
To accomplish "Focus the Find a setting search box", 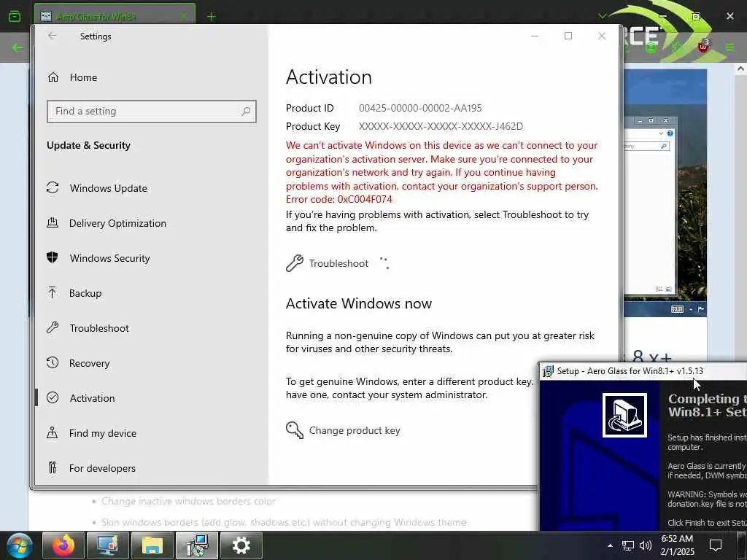I will click(x=152, y=112).
